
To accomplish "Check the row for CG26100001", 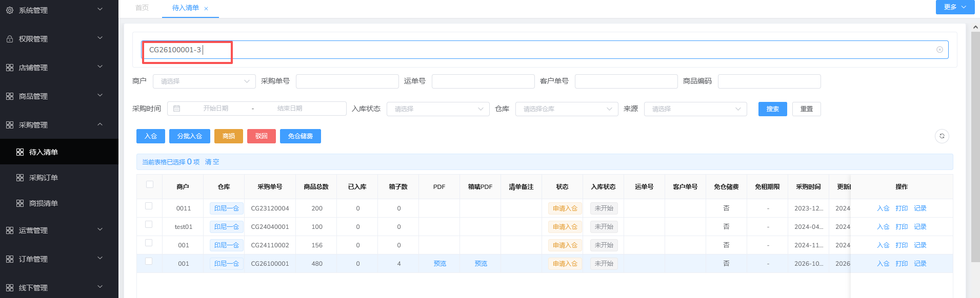I will [149, 261].
